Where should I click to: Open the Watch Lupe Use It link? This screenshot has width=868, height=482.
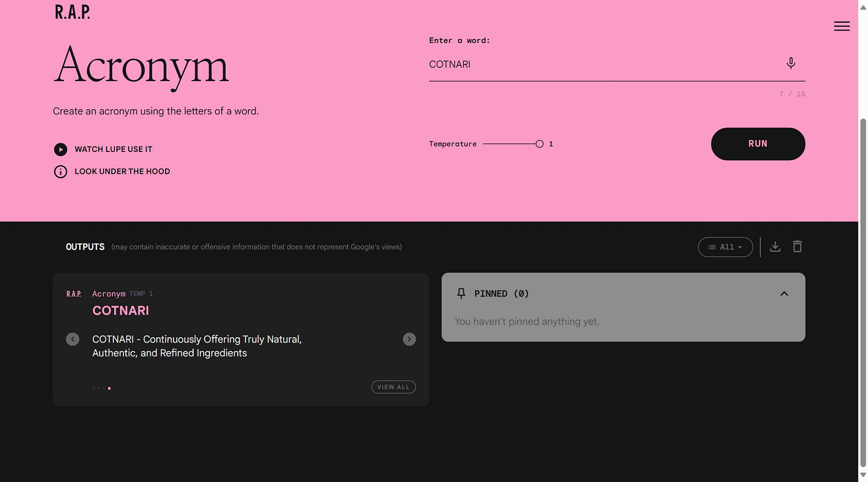(x=113, y=150)
